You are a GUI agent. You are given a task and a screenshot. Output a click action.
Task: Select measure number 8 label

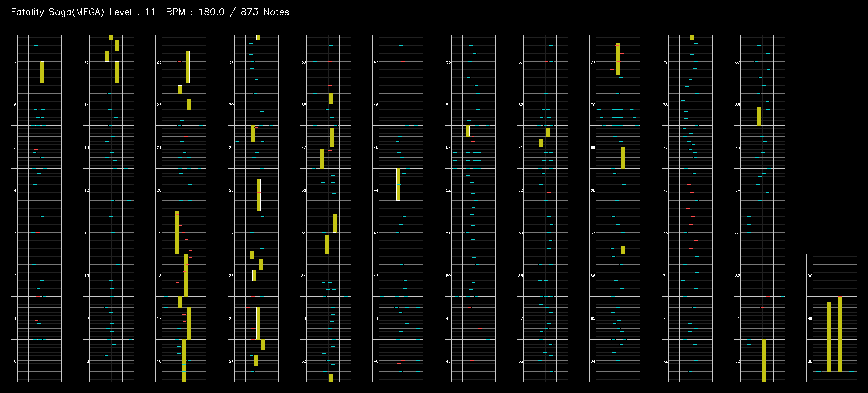pyautogui.click(x=88, y=361)
